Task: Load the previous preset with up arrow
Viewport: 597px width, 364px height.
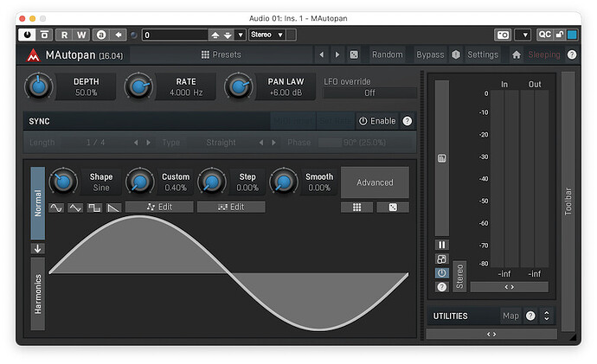Action: point(215,35)
